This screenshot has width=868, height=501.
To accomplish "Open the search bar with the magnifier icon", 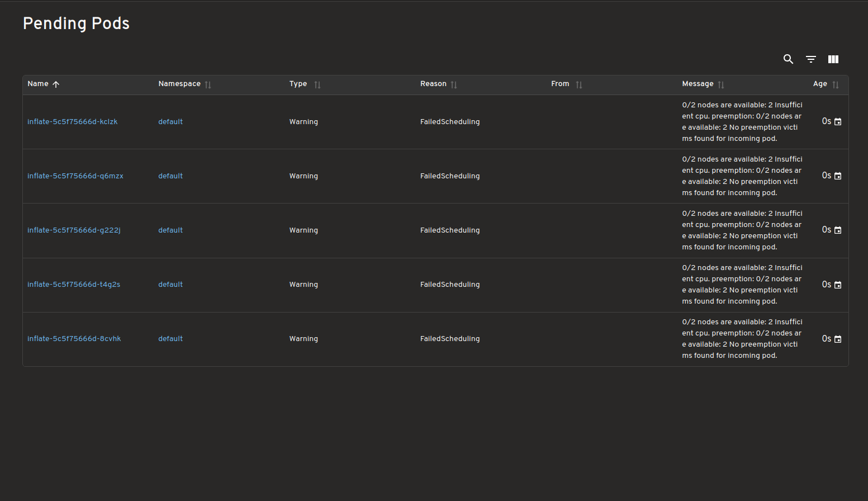I will [788, 59].
